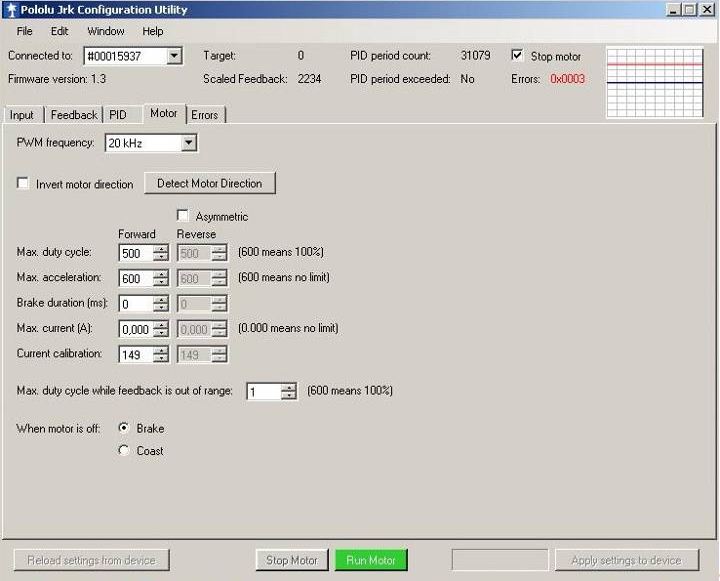The height and width of the screenshot is (581, 720).
Task: Switch to the PID tab
Action: [118, 115]
